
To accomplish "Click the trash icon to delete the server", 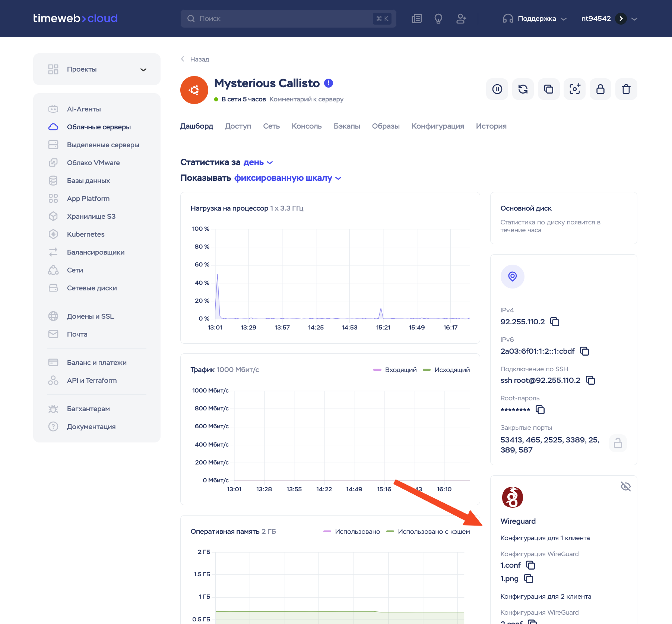I will click(x=626, y=89).
